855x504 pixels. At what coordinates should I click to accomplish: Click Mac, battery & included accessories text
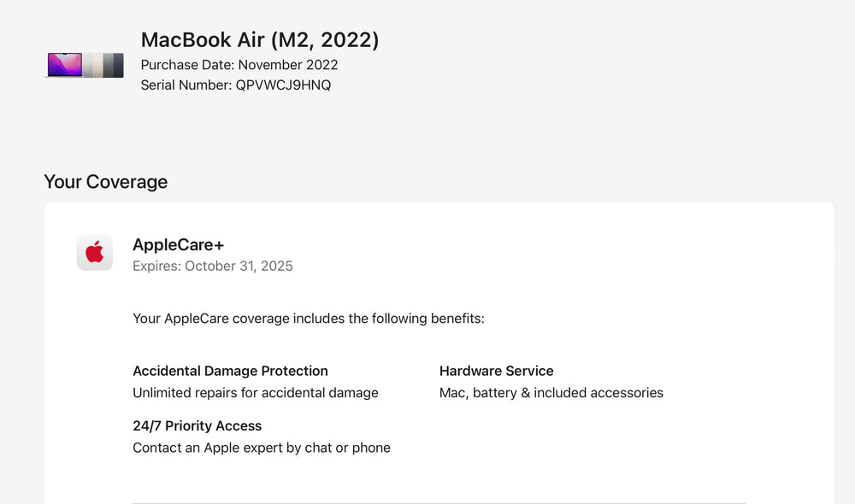551,393
